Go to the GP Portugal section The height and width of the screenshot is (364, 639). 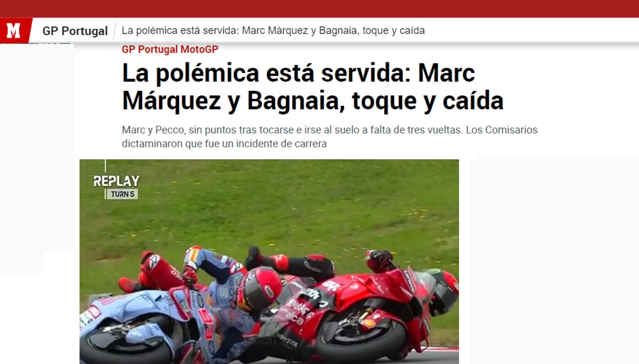75,31
